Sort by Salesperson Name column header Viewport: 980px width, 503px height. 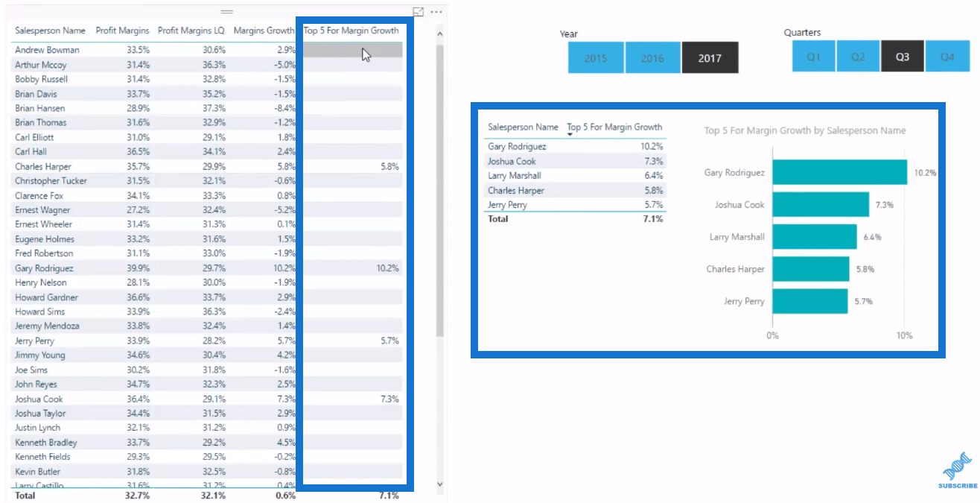[50, 31]
